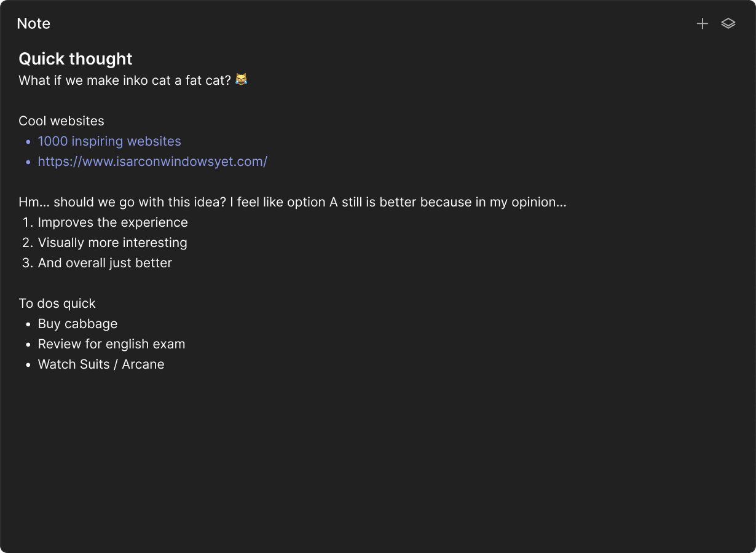Click the Cool websites text line
Image resolution: width=756 pixels, height=553 pixels.
coord(61,121)
